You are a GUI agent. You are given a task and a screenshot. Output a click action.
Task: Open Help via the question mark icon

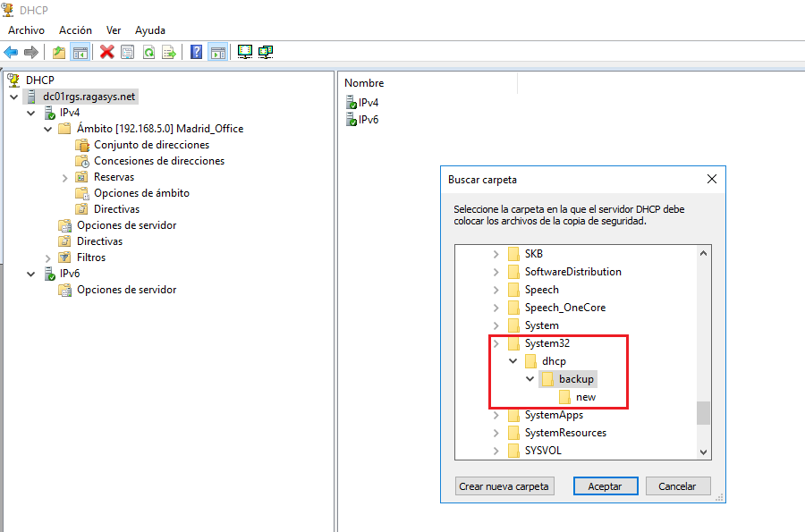(195, 51)
